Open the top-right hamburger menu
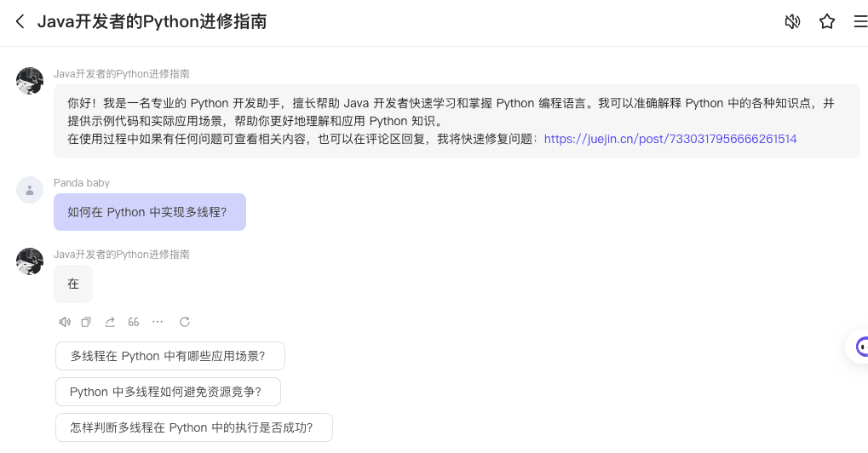 pos(859,22)
